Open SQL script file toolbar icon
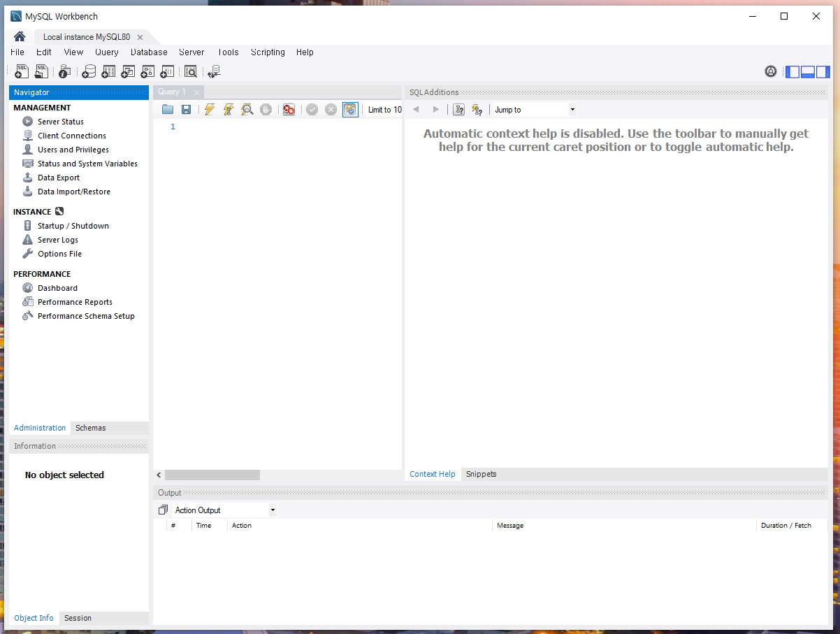Image resolution: width=840 pixels, height=634 pixels. (42, 71)
